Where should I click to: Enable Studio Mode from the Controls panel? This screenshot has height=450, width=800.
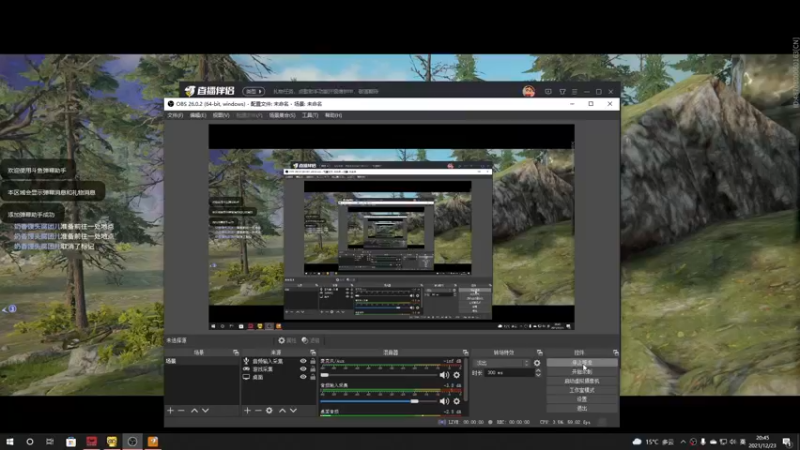click(x=582, y=390)
